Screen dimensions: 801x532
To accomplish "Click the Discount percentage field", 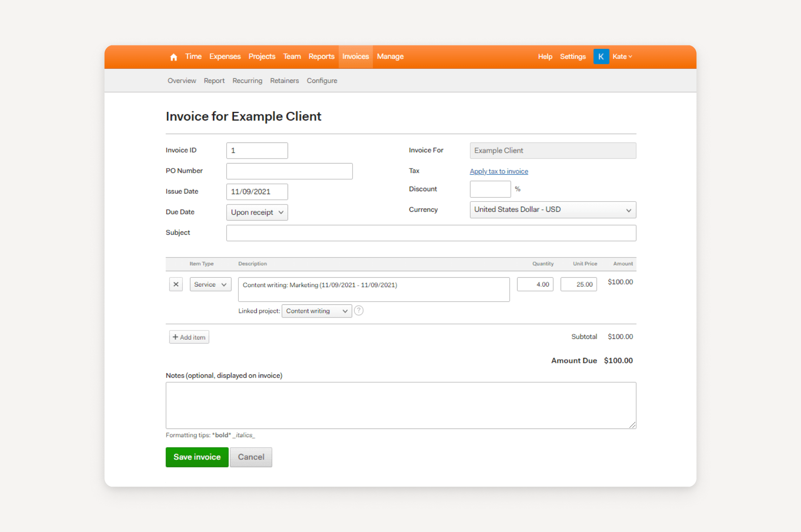I will 490,189.
